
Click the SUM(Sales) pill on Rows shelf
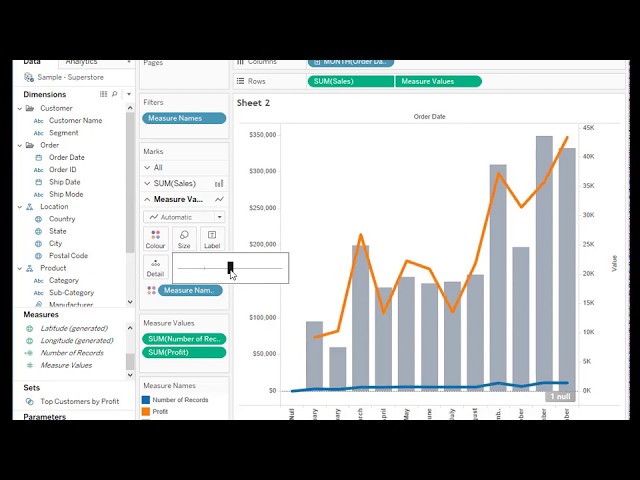(351, 82)
